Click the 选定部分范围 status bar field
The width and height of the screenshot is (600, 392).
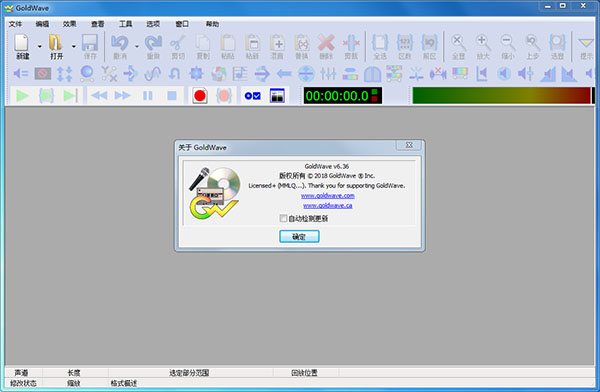pos(190,372)
